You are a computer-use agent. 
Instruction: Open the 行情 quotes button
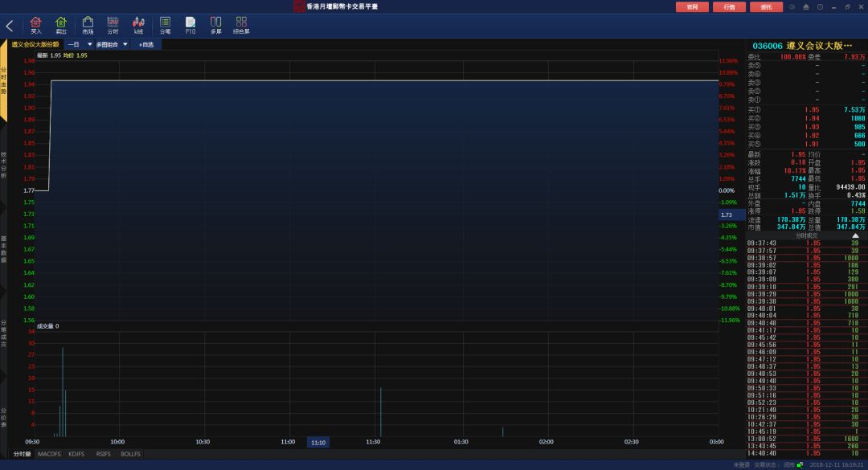[729, 6]
